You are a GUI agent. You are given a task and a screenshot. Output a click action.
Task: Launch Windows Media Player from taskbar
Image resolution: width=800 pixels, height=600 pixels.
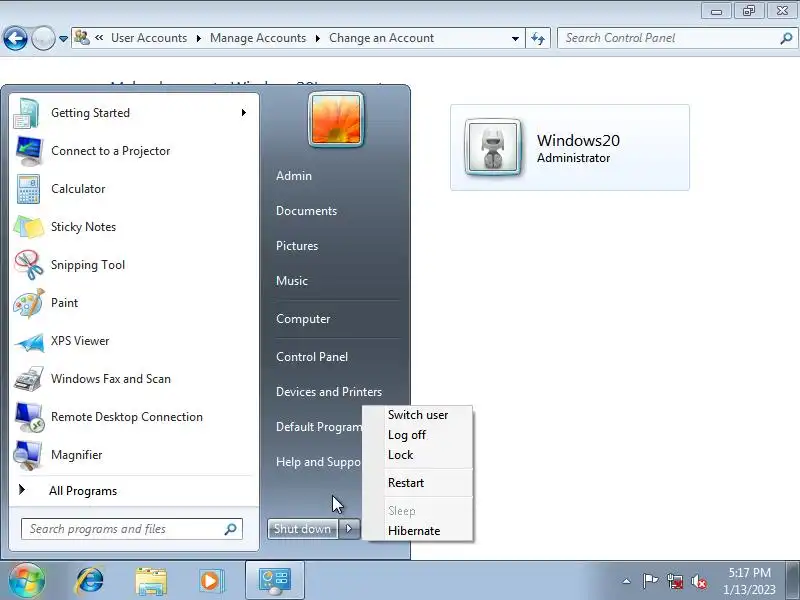pyautogui.click(x=211, y=581)
